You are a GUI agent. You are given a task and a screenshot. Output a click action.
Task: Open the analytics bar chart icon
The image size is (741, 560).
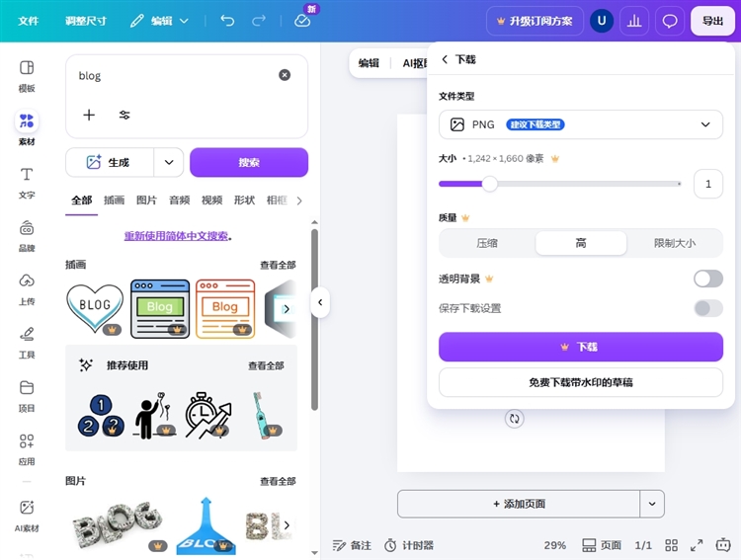tap(634, 21)
